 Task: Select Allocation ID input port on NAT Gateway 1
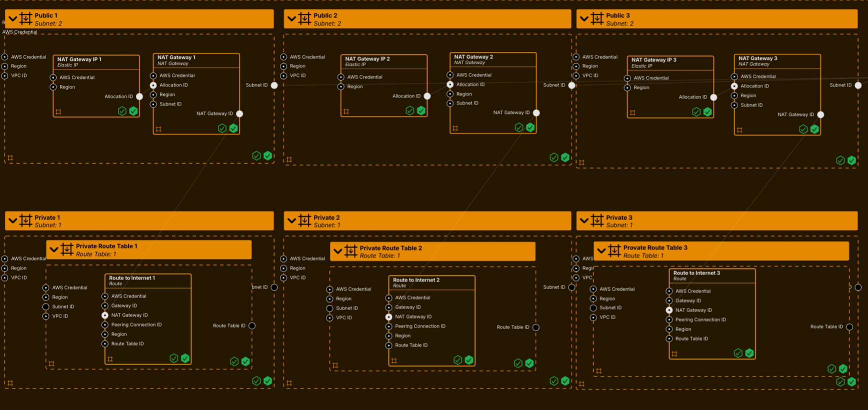[153, 85]
